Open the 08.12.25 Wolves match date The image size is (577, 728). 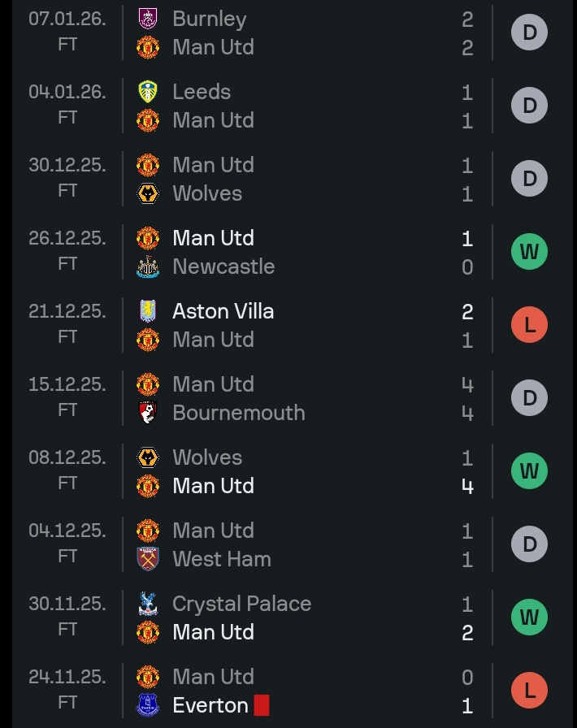[67, 457]
